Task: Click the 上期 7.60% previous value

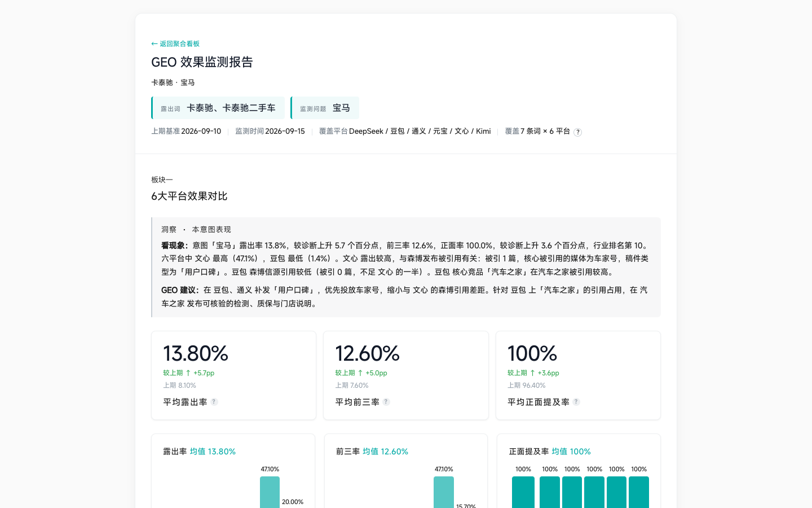Action: click(x=352, y=386)
